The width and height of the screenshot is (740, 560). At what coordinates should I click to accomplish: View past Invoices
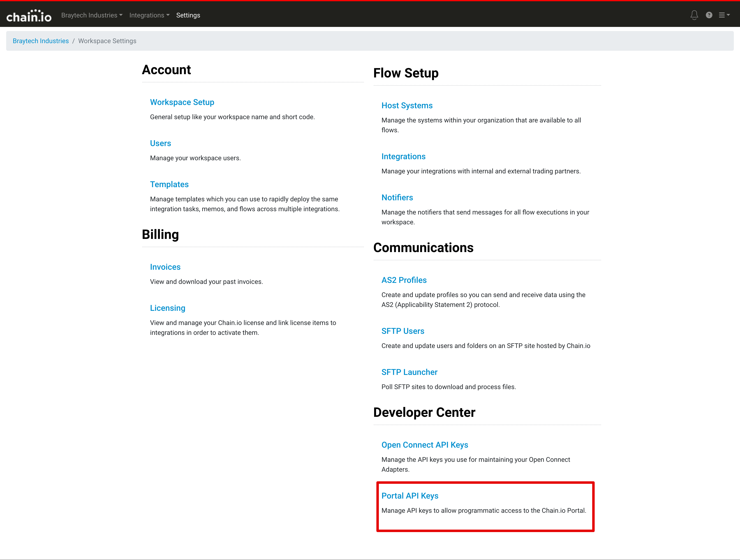tap(165, 267)
